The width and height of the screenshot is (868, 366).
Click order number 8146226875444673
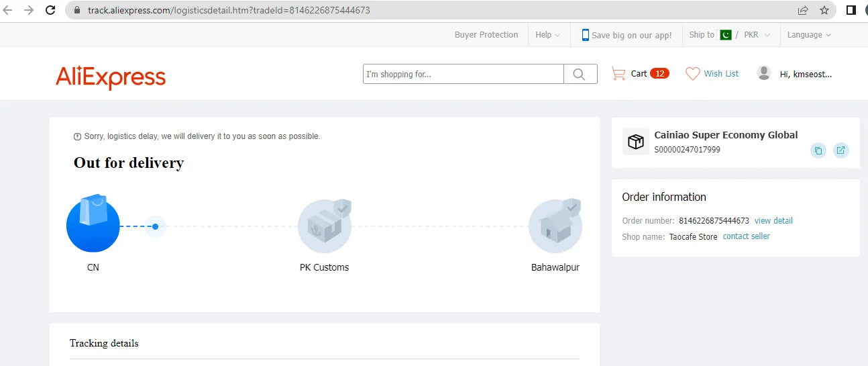click(714, 221)
